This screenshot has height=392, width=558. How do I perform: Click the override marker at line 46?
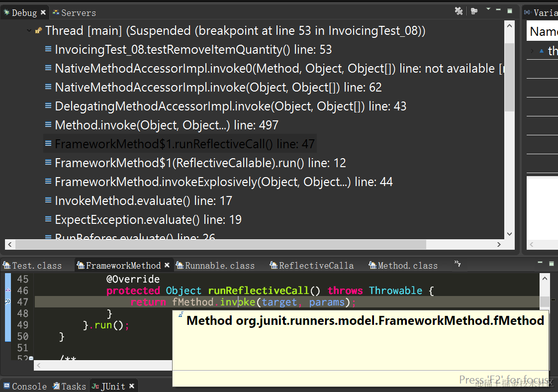(x=8, y=290)
